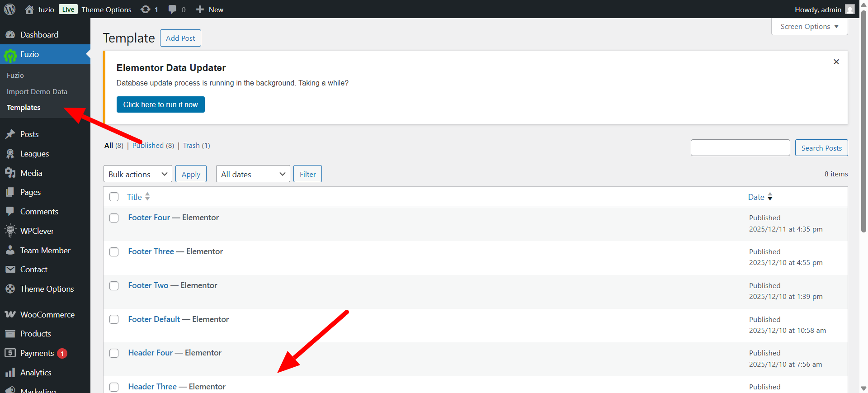The image size is (868, 393).
Task: Open the Dashboard gauge icon
Action: point(10,35)
